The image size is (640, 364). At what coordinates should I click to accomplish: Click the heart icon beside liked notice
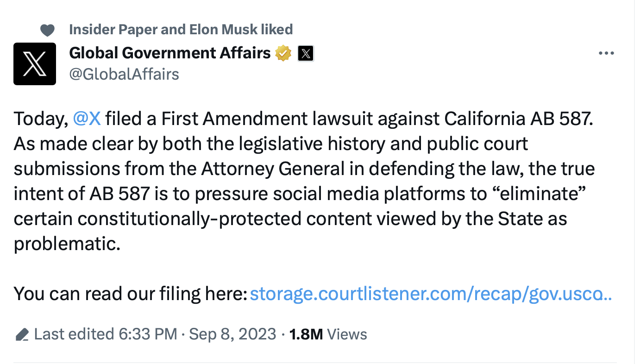point(47,31)
